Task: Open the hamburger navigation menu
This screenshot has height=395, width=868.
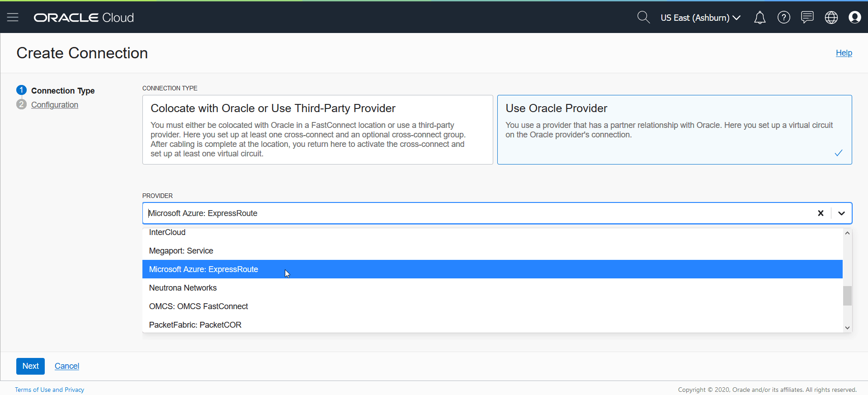Action: 13,17
